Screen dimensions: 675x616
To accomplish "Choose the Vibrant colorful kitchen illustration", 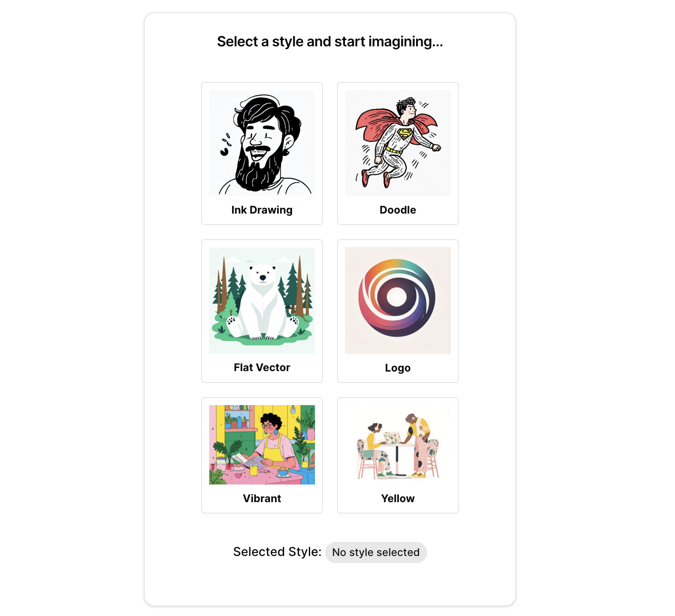I will click(x=262, y=445).
